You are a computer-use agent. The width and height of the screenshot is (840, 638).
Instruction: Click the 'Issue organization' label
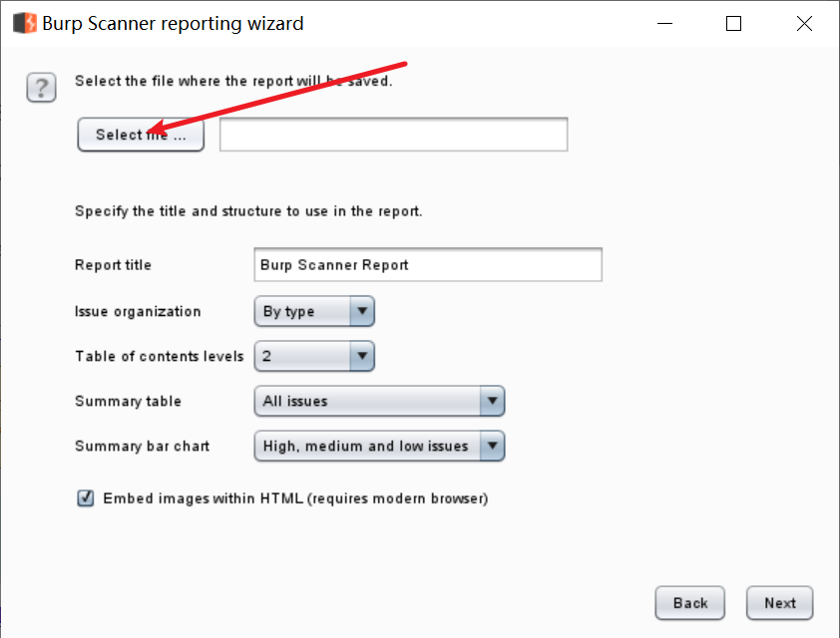[138, 311]
